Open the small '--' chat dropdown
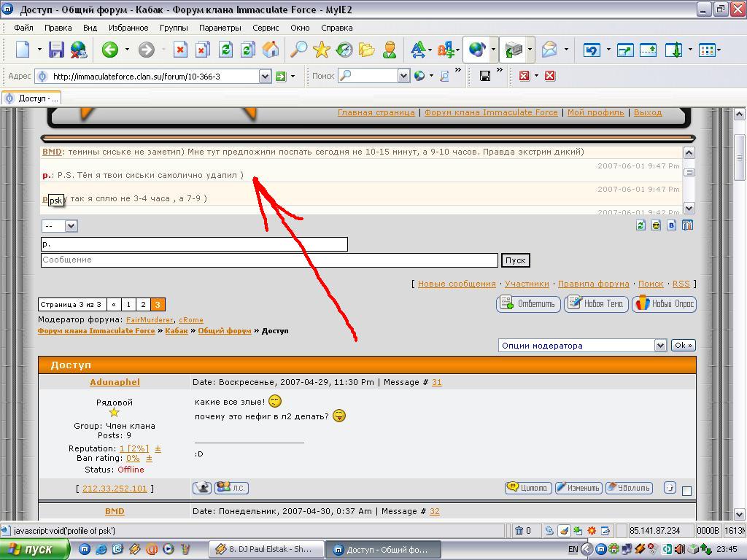The image size is (747, 560). coord(71,226)
